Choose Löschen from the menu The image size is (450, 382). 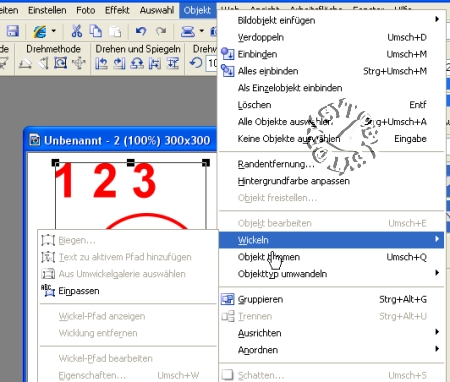pyautogui.click(x=331, y=105)
